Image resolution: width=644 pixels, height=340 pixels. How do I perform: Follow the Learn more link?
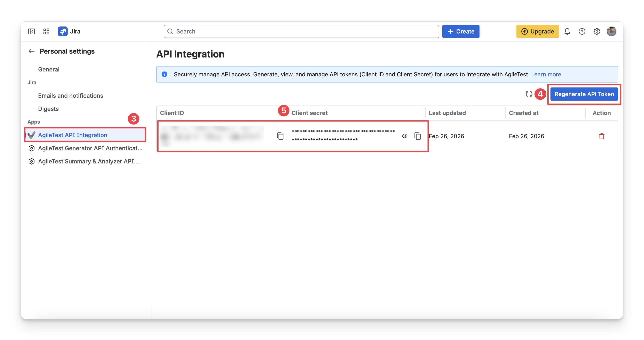click(x=546, y=74)
